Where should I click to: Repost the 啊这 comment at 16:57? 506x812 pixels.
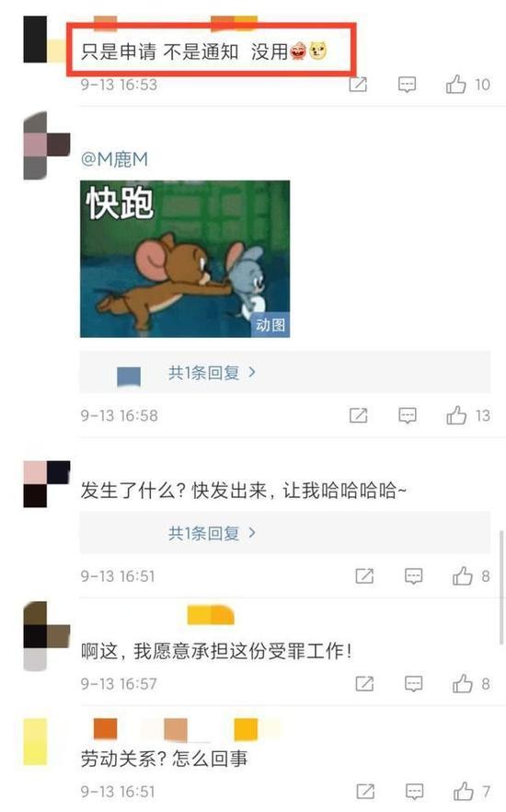364,683
